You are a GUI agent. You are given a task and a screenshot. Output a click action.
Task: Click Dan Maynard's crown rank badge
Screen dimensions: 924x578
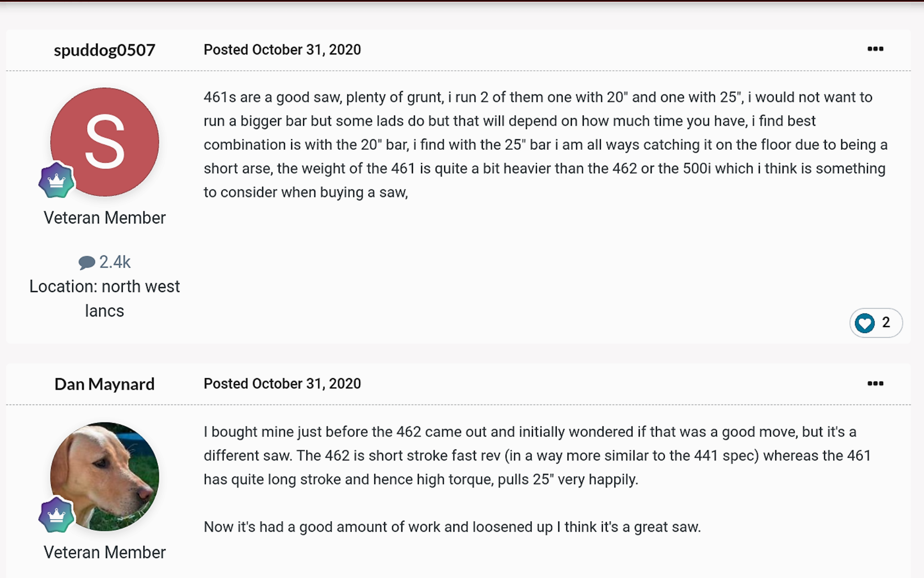point(56,515)
